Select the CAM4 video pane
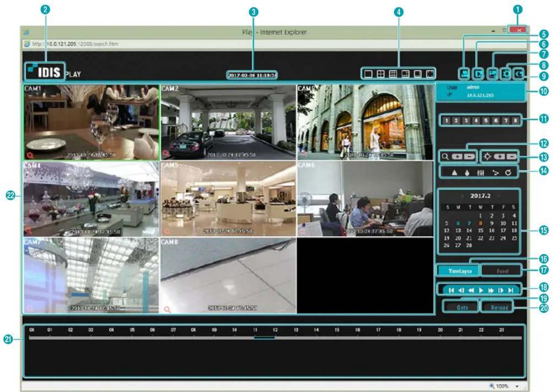 tap(91, 199)
